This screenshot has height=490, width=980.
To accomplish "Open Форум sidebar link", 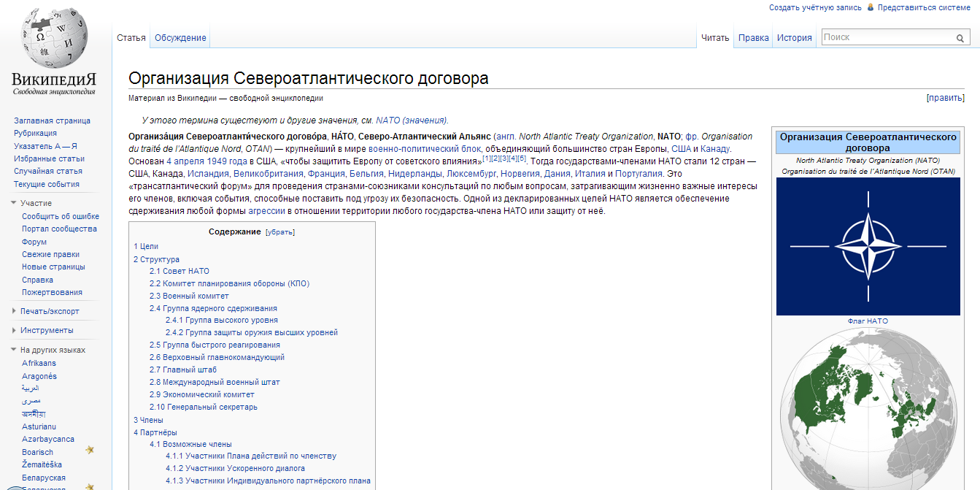I will click(x=34, y=242).
